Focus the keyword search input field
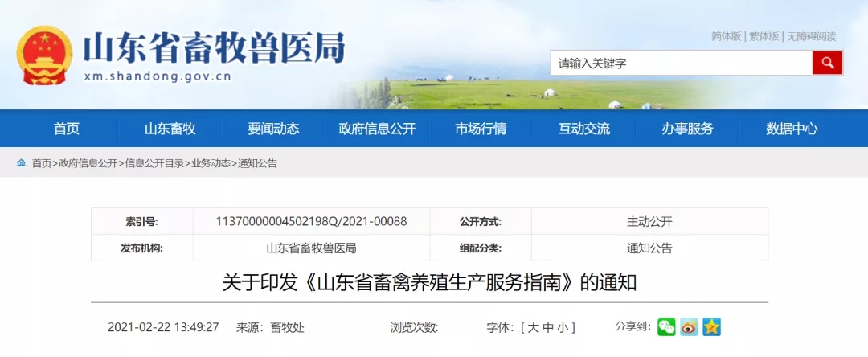This screenshot has height=357, width=868. point(682,63)
